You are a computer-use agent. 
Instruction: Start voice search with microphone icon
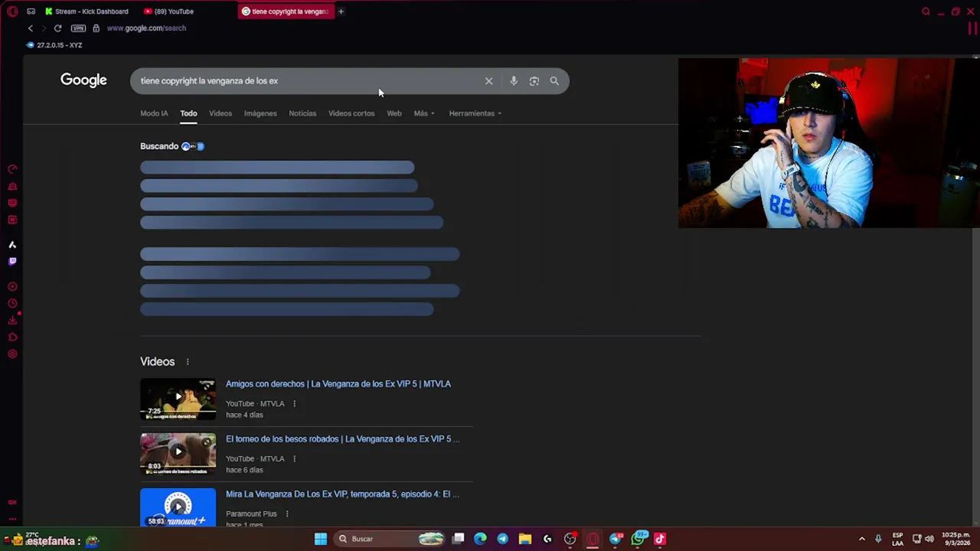click(514, 81)
